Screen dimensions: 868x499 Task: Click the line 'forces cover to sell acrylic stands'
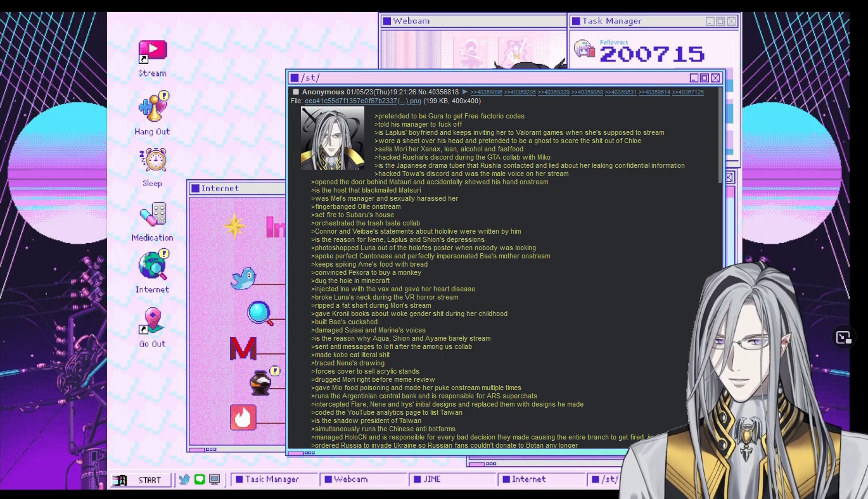pyautogui.click(x=365, y=371)
